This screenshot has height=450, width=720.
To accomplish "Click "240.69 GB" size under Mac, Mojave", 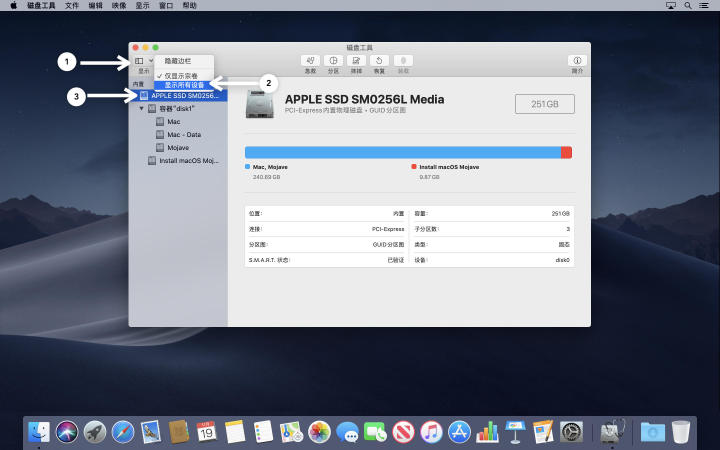I will pyautogui.click(x=266, y=177).
